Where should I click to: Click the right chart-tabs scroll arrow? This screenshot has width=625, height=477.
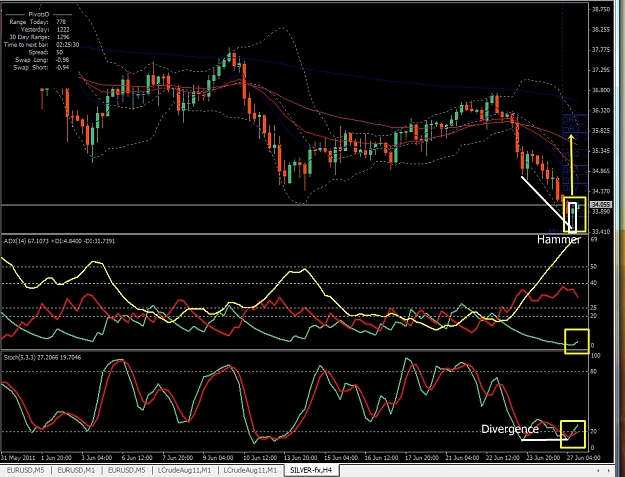pyautogui.click(x=609, y=471)
